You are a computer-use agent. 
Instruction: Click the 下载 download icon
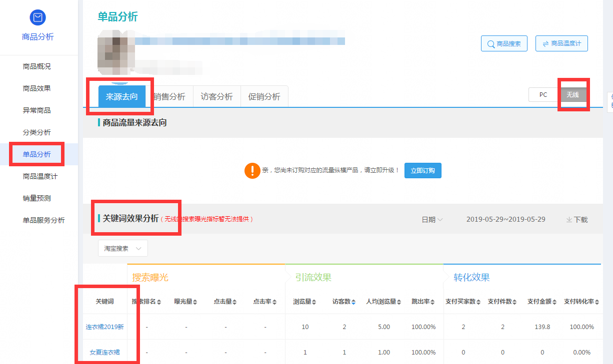coord(569,220)
